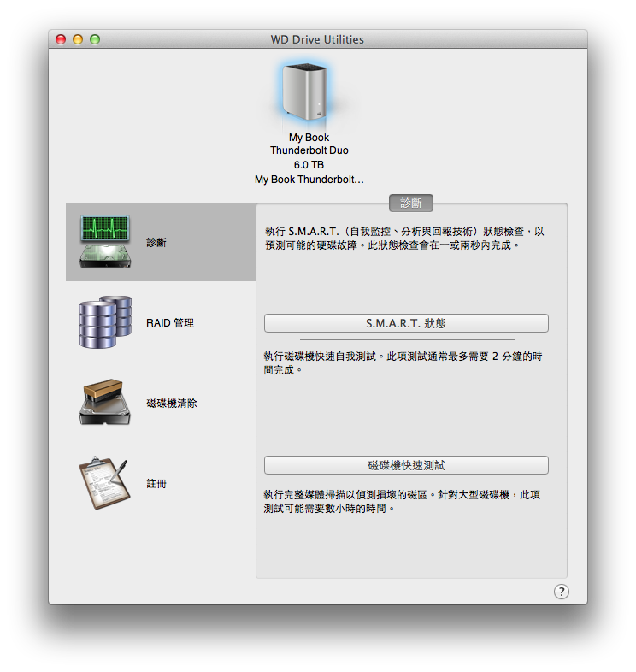Run the S.M.A.R.T. 狀態 check
Screen dimensions: 636x672
pos(406,323)
